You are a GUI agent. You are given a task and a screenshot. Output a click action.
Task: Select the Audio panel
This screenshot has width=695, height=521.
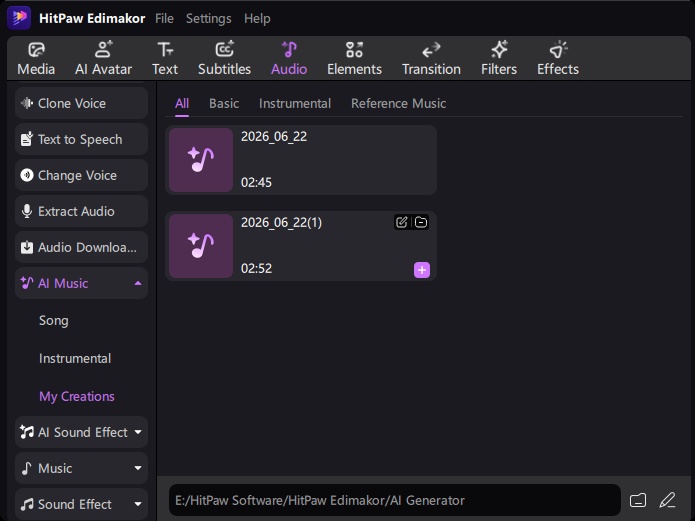289,59
